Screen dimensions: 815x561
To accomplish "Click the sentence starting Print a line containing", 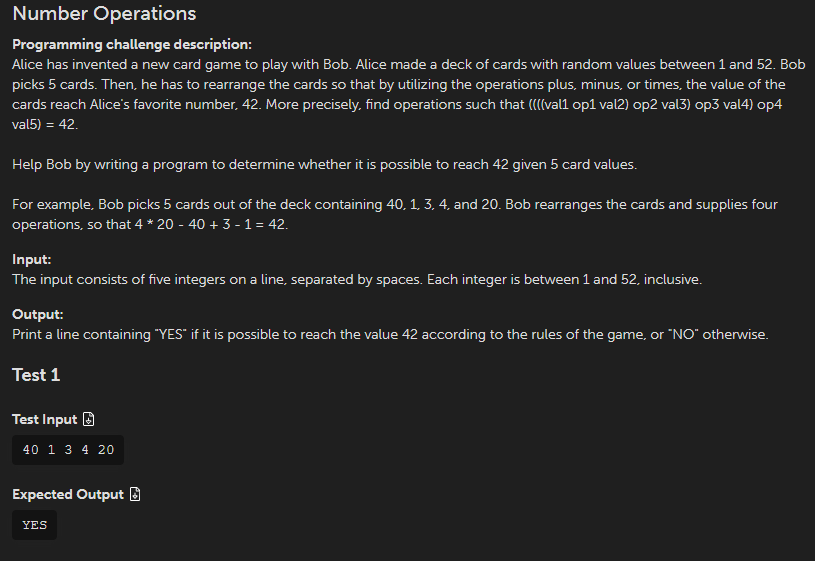I will pyautogui.click(x=390, y=334).
